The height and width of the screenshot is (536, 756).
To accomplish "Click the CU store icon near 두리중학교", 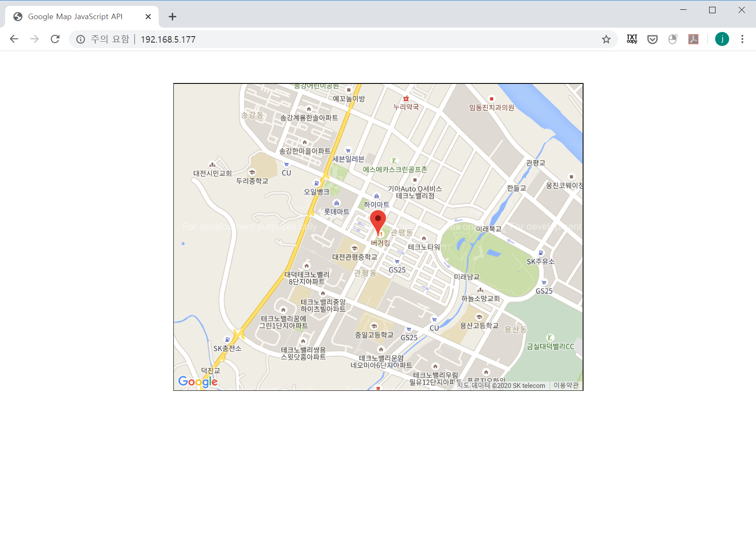I will 286,165.
